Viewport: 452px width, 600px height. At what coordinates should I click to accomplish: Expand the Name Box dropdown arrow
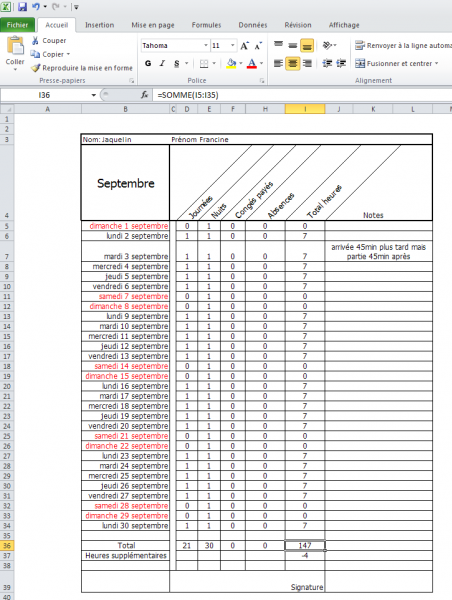click(x=93, y=95)
